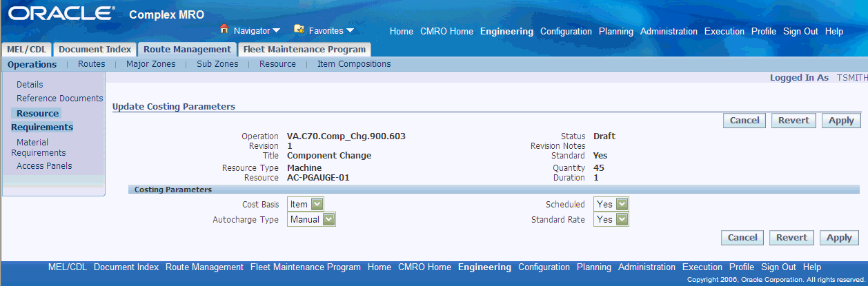868x286 pixels.
Task: Click footer Planning link
Action: click(x=594, y=267)
